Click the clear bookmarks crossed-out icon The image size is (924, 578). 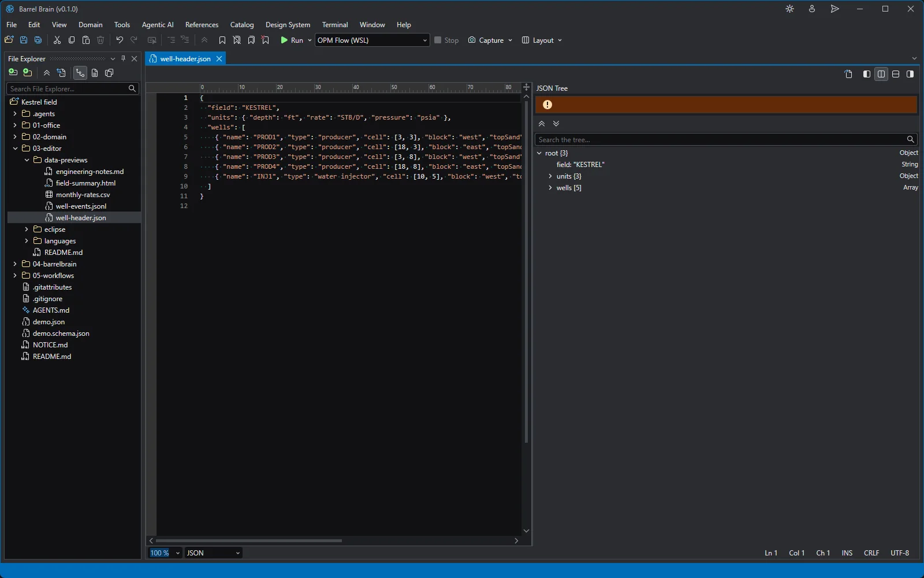(x=237, y=40)
